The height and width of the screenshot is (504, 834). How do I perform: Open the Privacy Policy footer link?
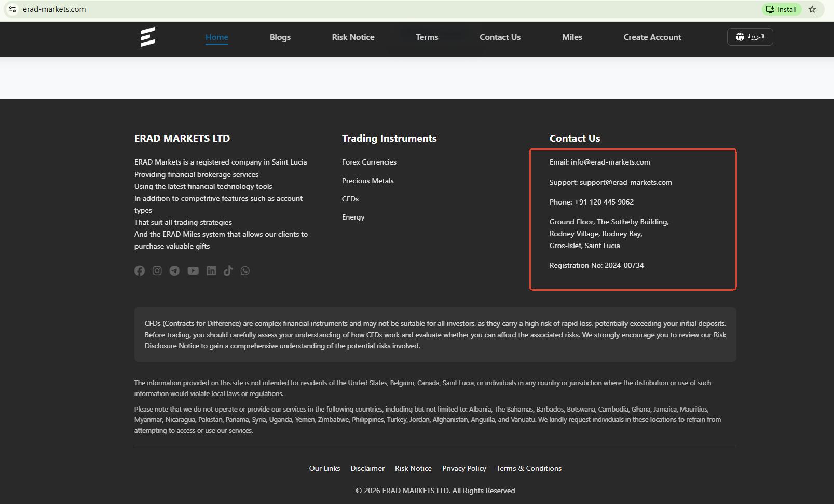pyautogui.click(x=464, y=468)
